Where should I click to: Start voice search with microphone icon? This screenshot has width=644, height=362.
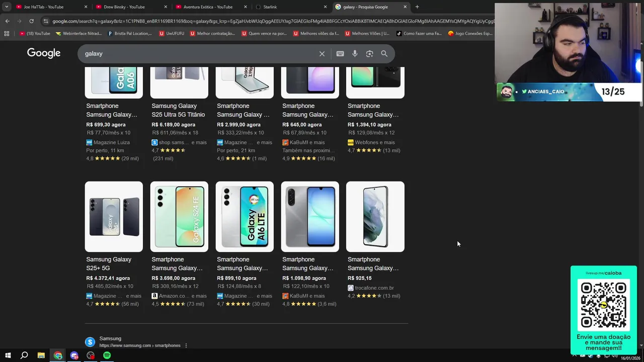click(x=355, y=54)
